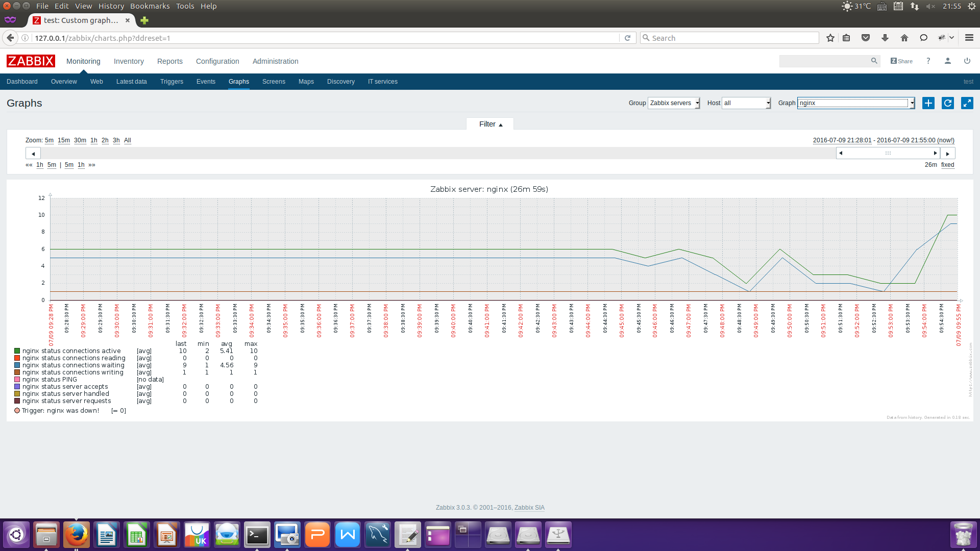Open the Firefox downloads arrow icon
Viewport: 980px width, 551px height.
(885, 38)
